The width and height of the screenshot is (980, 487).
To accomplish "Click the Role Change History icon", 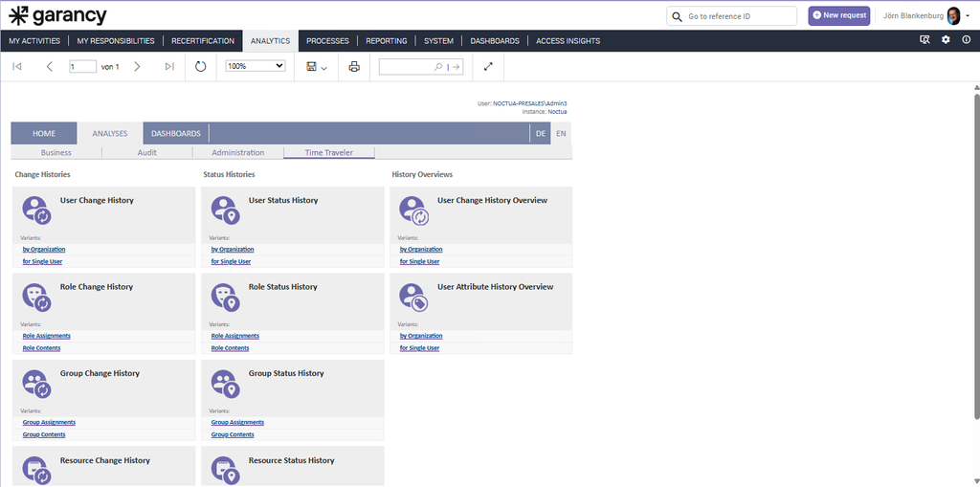I will coord(37,297).
